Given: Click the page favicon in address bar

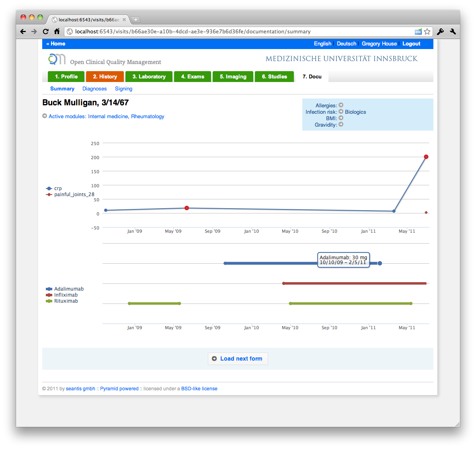Looking at the screenshot, I should pos(70,32).
